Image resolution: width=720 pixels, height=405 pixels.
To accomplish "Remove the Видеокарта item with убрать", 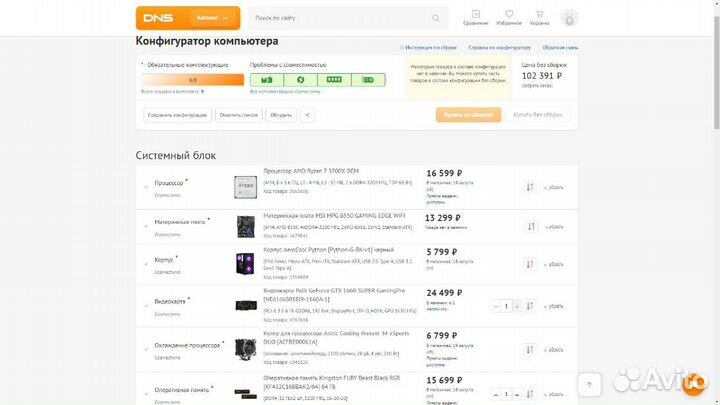I will pyautogui.click(x=553, y=306).
